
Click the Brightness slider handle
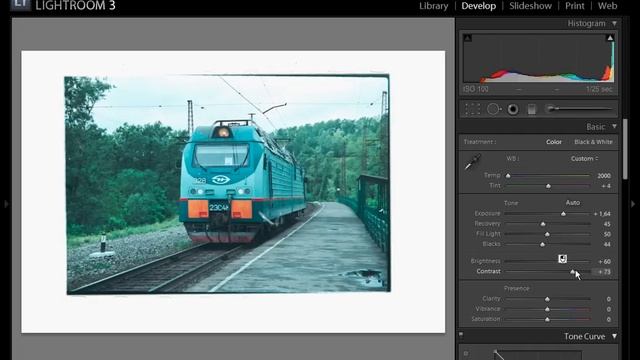(x=562, y=259)
